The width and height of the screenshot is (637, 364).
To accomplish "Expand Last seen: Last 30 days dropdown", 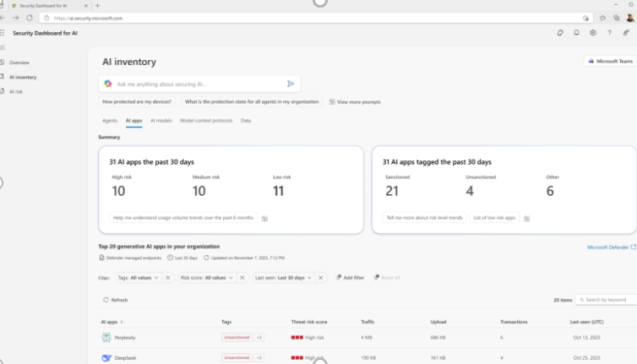I will pyautogui.click(x=283, y=278).
